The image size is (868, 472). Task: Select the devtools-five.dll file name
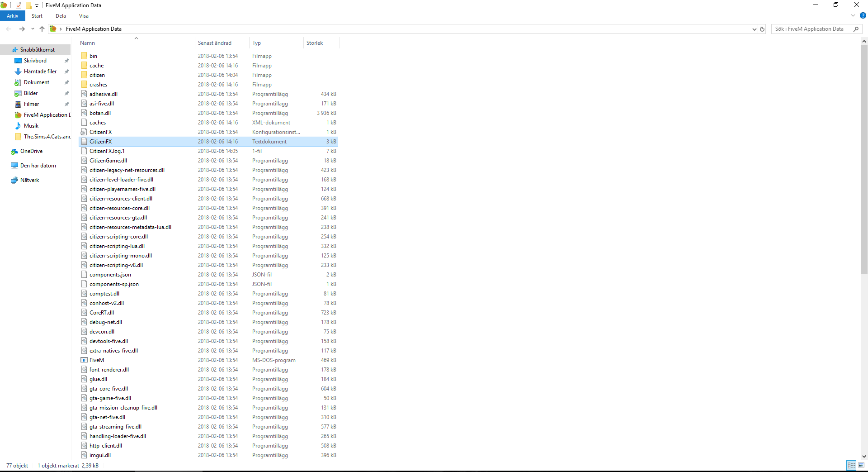[108, 341]
